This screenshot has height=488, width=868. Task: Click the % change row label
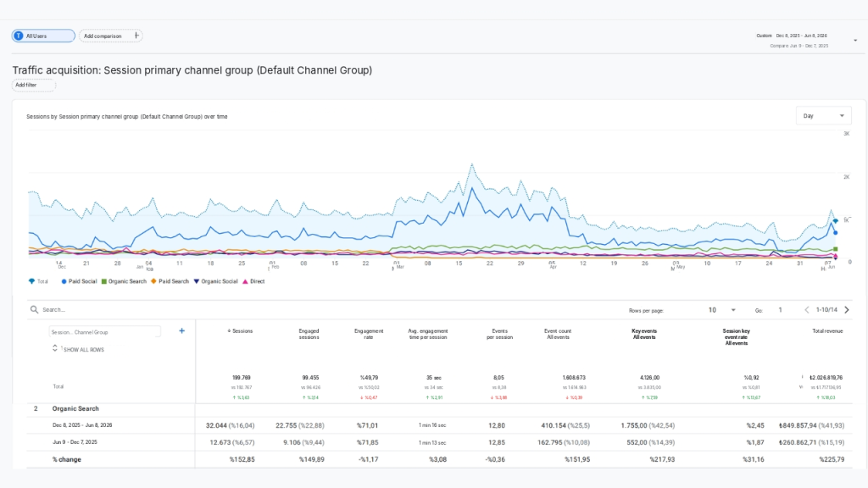(66, 459)
